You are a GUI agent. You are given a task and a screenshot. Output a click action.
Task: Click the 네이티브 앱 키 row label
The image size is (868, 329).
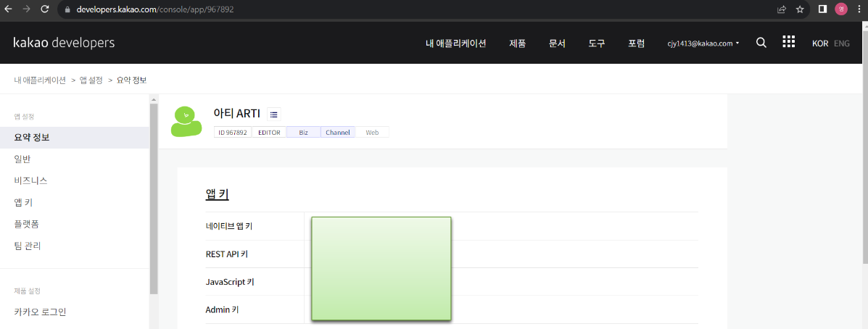click(228, 225)
